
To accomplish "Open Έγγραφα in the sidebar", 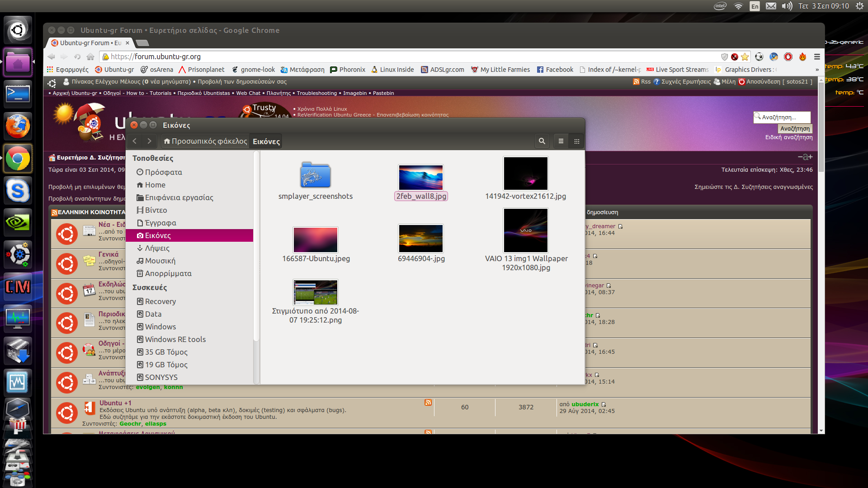I will [x=156, y=223].
